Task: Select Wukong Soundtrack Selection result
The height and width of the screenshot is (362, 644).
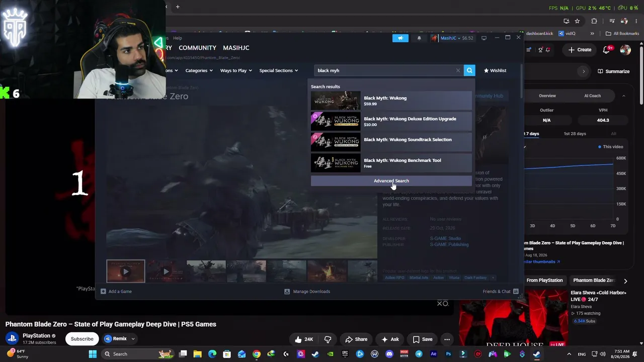Action: point(391,142)
